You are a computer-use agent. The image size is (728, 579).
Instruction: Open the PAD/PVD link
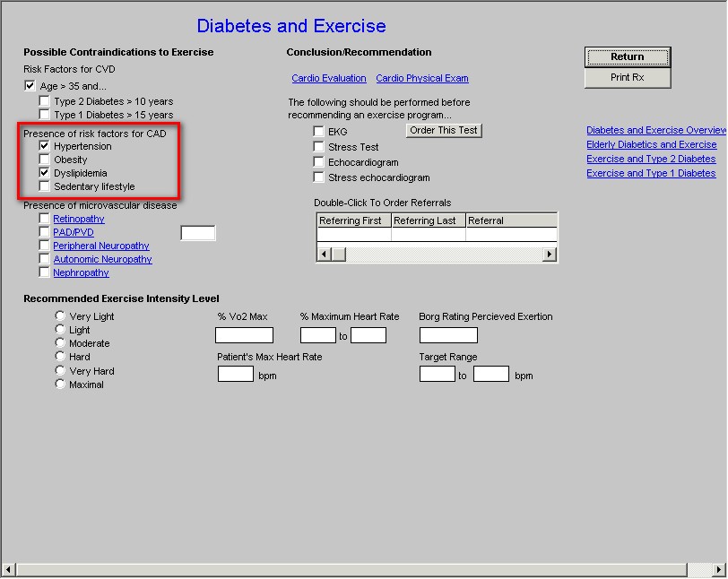(x=74, y=232)
